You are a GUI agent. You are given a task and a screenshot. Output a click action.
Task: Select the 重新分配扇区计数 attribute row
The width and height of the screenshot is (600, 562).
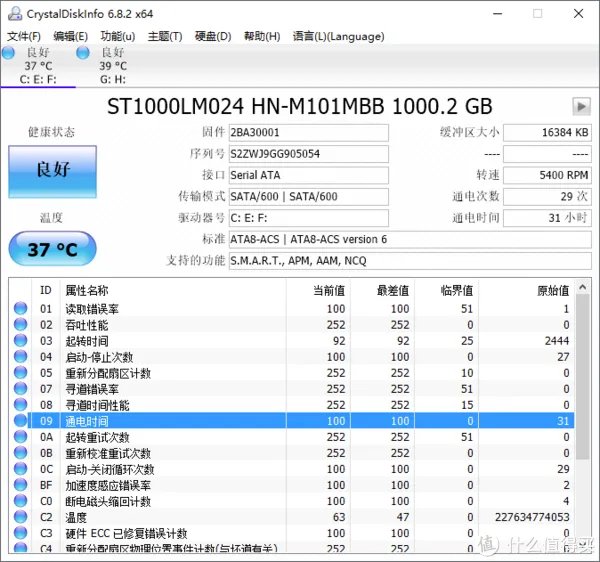292,373
